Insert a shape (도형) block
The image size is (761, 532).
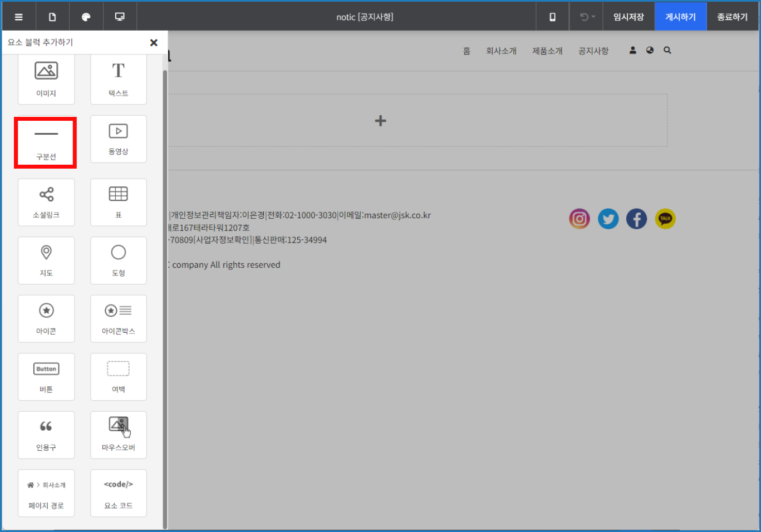(x=119, y=260)
